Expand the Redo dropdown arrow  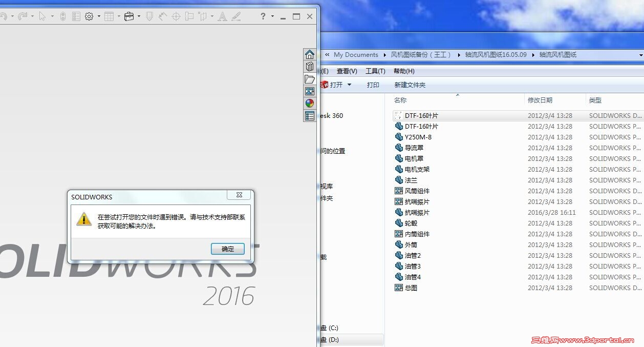(x=32, y=16)
